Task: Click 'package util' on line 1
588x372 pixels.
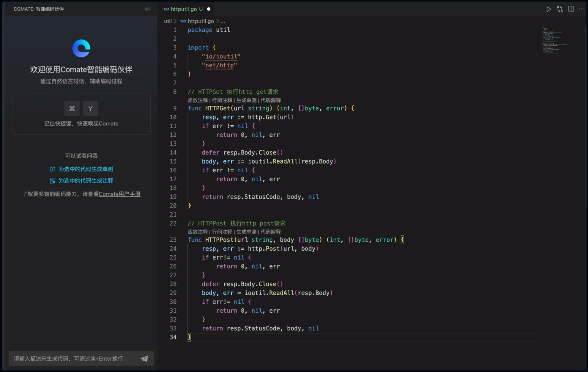Action: (209, 30)
